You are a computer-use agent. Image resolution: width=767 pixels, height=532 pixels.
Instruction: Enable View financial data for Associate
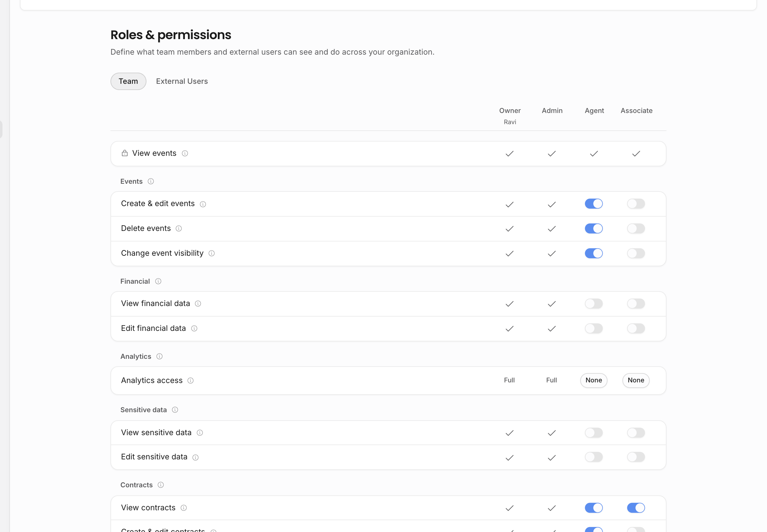click(x=636, y=304)
